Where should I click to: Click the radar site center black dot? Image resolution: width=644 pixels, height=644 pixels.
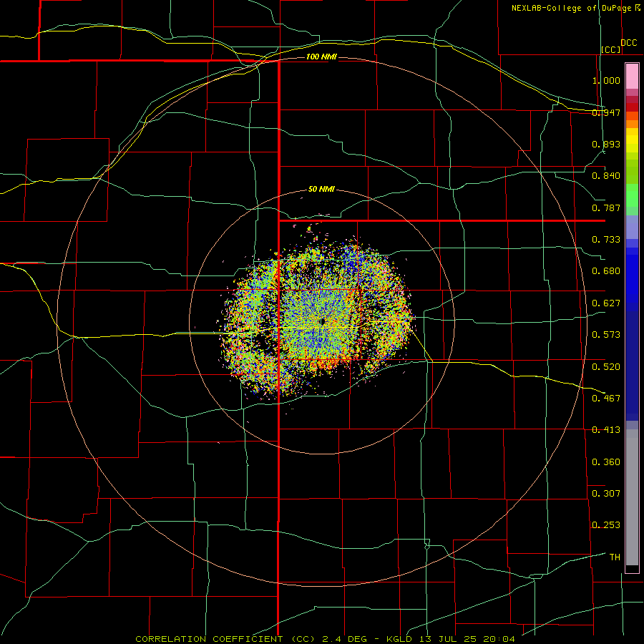(323, 321)
